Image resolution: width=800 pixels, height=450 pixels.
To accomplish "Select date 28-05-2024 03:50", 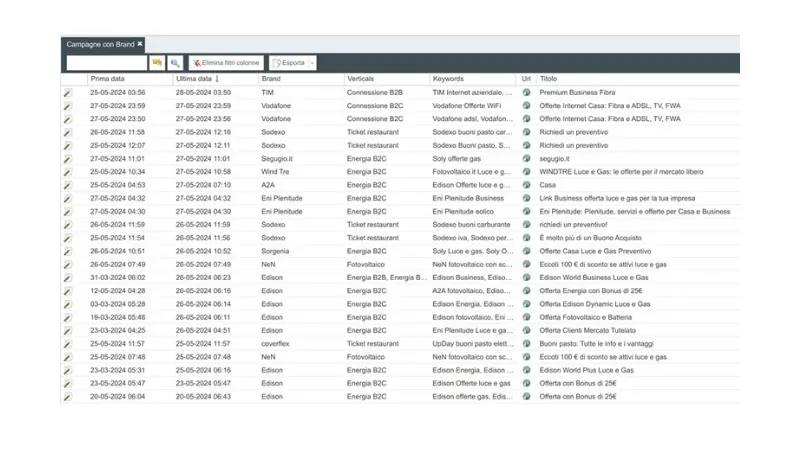I will [x=203, y=92].
